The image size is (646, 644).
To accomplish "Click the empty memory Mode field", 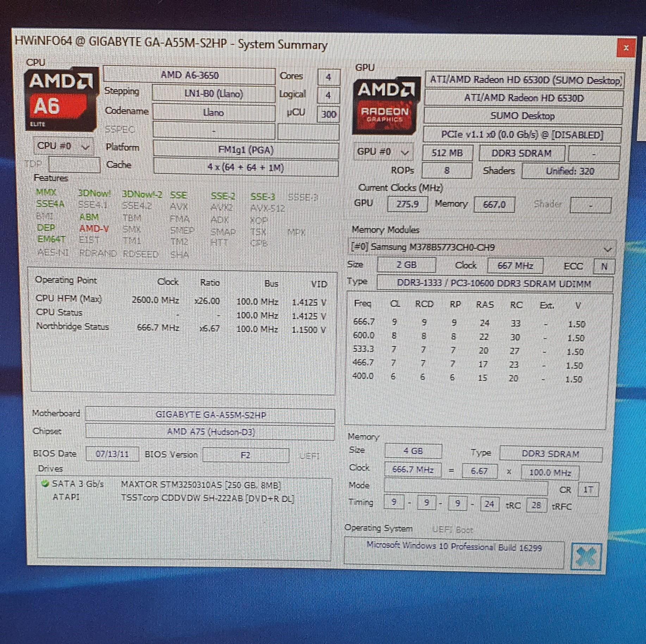I will coord(466,488).
